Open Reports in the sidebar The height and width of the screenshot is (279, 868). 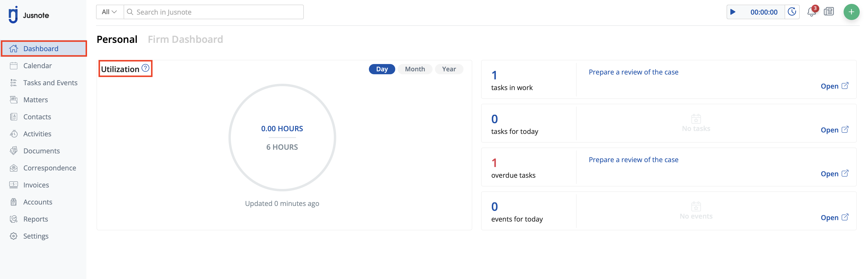click(x=43, y=219)
